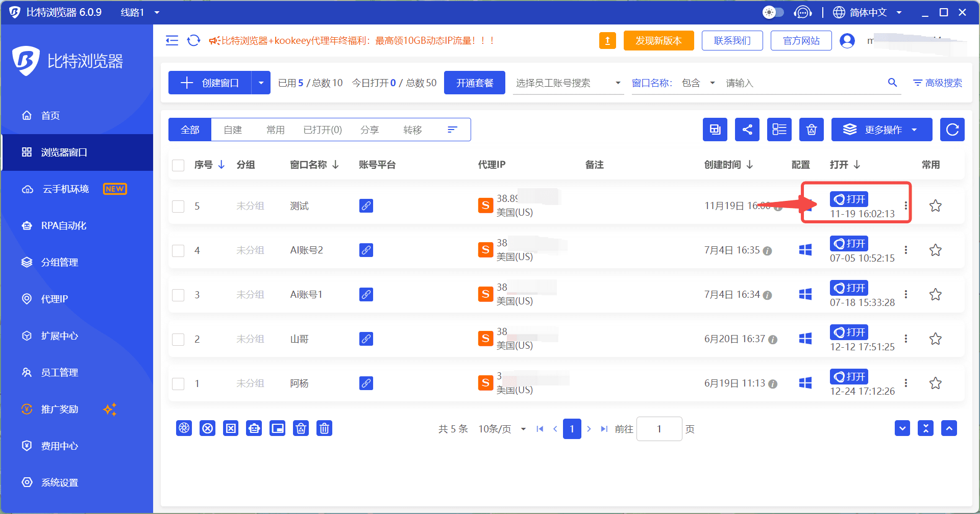The image size is (980, 514).
Task: Star the 测试 window as favorite
Action: pyautogui.click(x=935, y=205)
